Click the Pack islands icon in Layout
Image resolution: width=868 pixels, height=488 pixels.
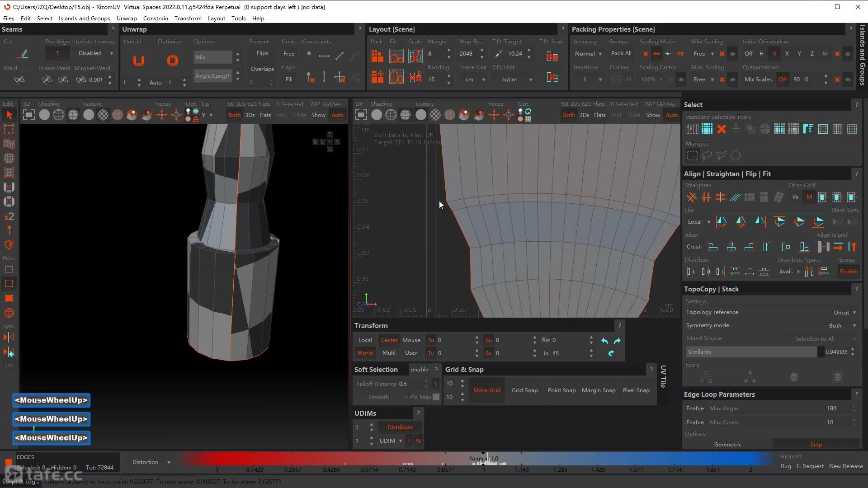(x=377, y=56)
